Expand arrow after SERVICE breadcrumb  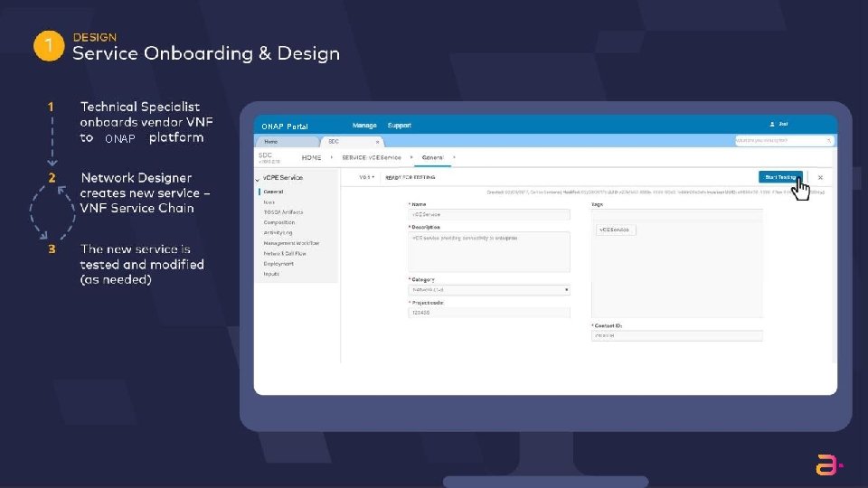(x=411, y=157)
